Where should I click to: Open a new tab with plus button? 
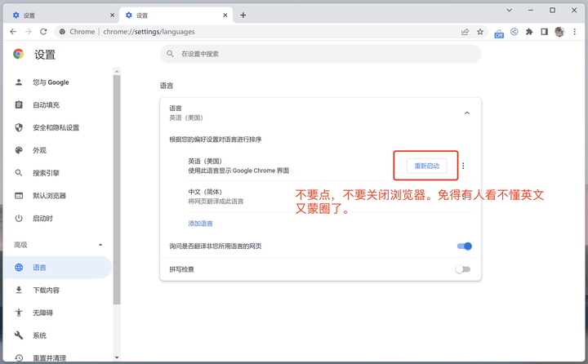pyautogui.click(x=243, y=16)
